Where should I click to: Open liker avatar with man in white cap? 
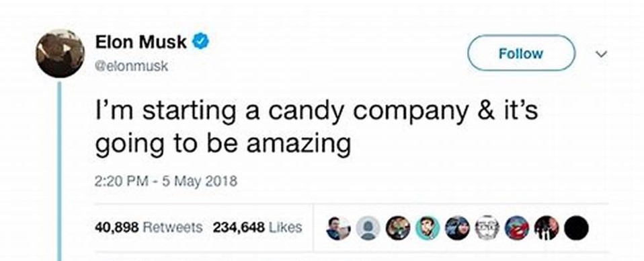(338, 228)
